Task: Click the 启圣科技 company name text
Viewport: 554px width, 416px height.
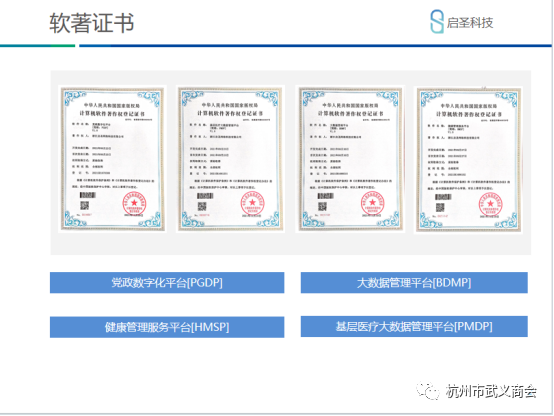Action: [470, 23]
